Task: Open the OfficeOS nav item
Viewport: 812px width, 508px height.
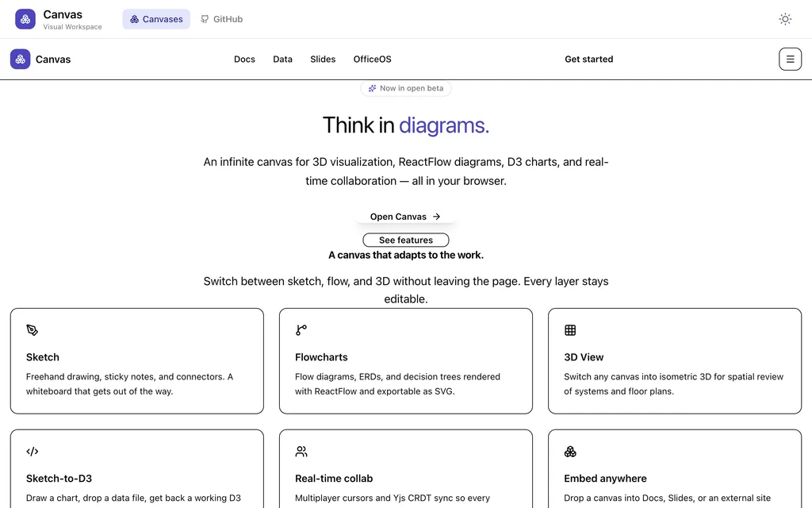Action: [373, 59]
